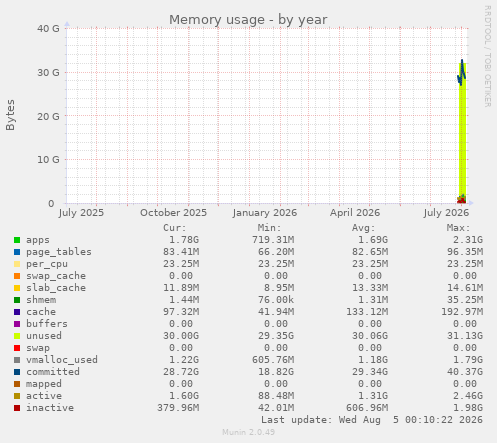Click the 'swap_cache' legend label

pos(56,276)
